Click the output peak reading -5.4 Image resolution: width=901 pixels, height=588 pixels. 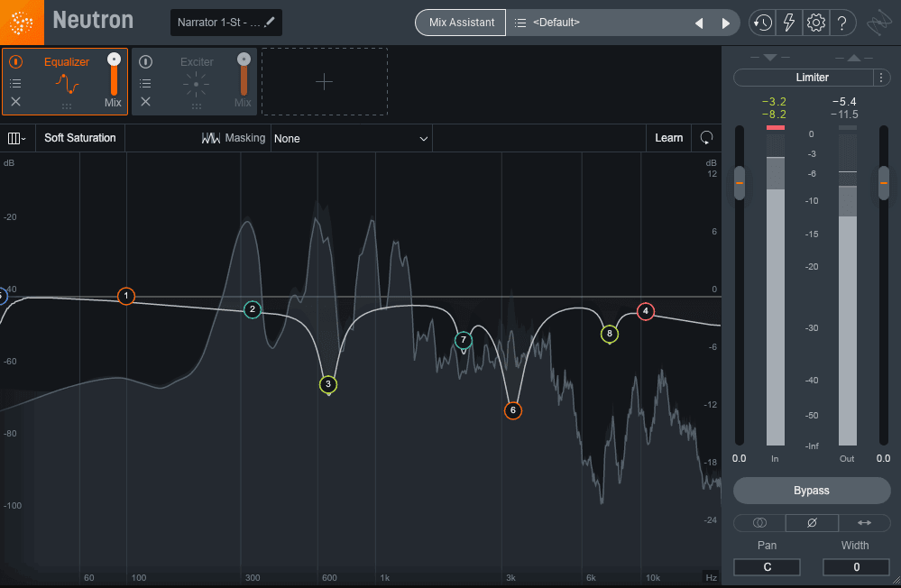point(844,102)
